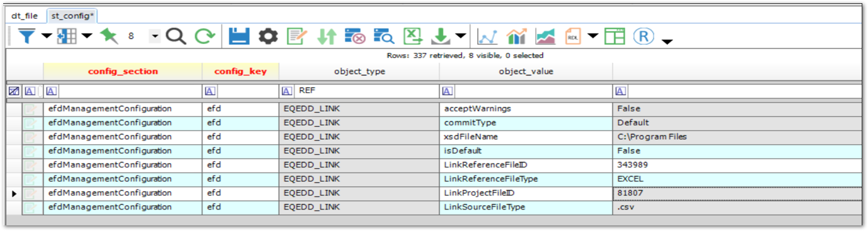Click the table icon with red X

tap(355, 37)
